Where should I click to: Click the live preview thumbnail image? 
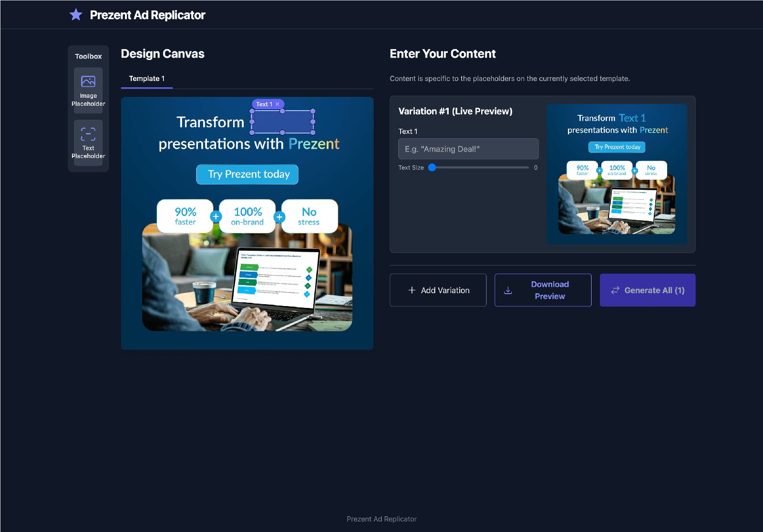(617, 174)
